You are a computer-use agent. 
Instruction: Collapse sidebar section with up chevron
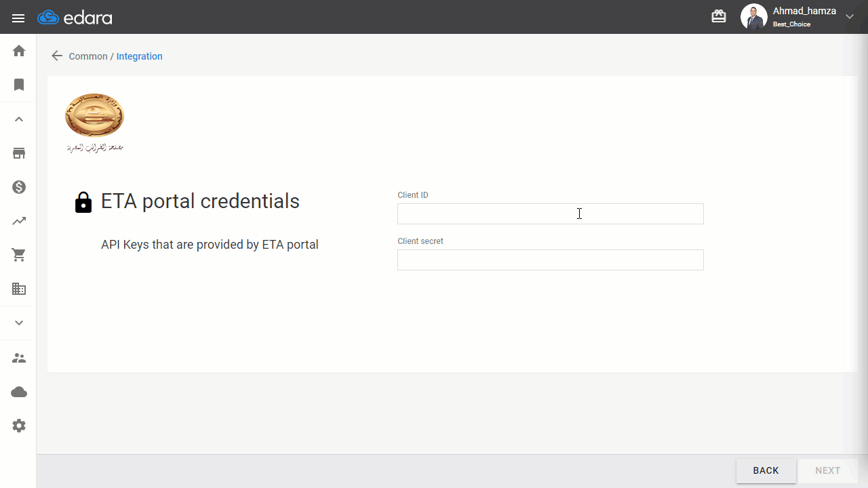tap(19, 119)
